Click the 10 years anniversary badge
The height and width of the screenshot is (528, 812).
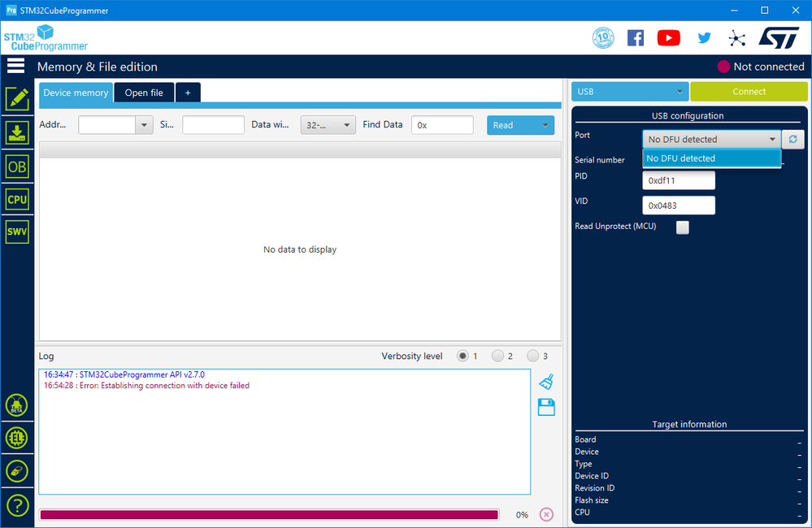click(603, 38)
